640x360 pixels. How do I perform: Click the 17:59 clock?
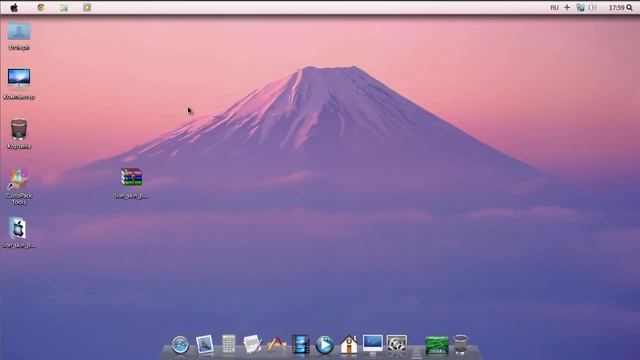coord(616,8)
